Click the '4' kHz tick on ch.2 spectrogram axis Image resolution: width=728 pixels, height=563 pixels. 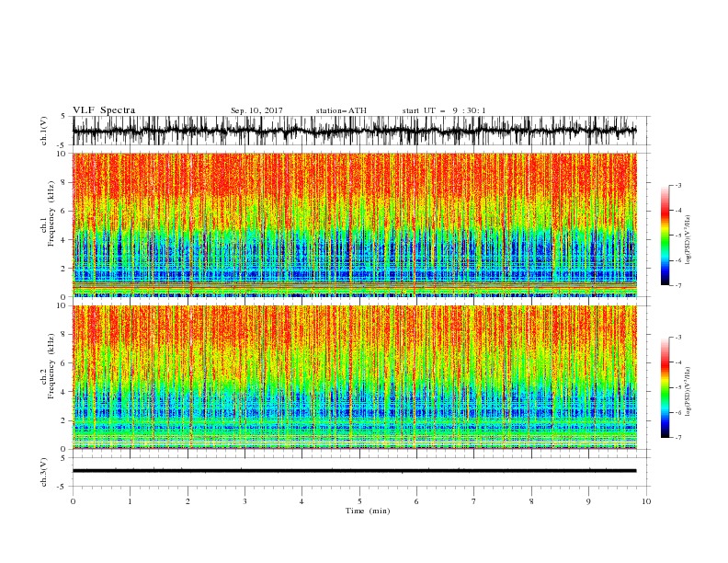[63, 392]
